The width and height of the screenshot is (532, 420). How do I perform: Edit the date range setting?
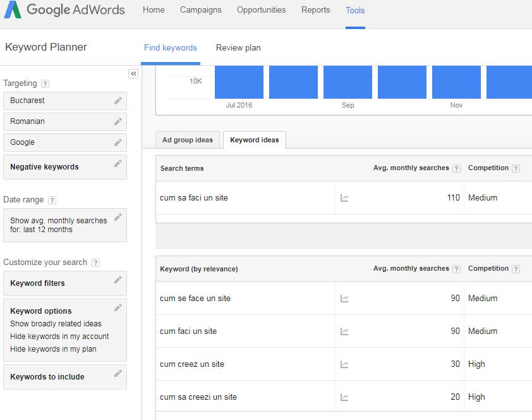118,218
